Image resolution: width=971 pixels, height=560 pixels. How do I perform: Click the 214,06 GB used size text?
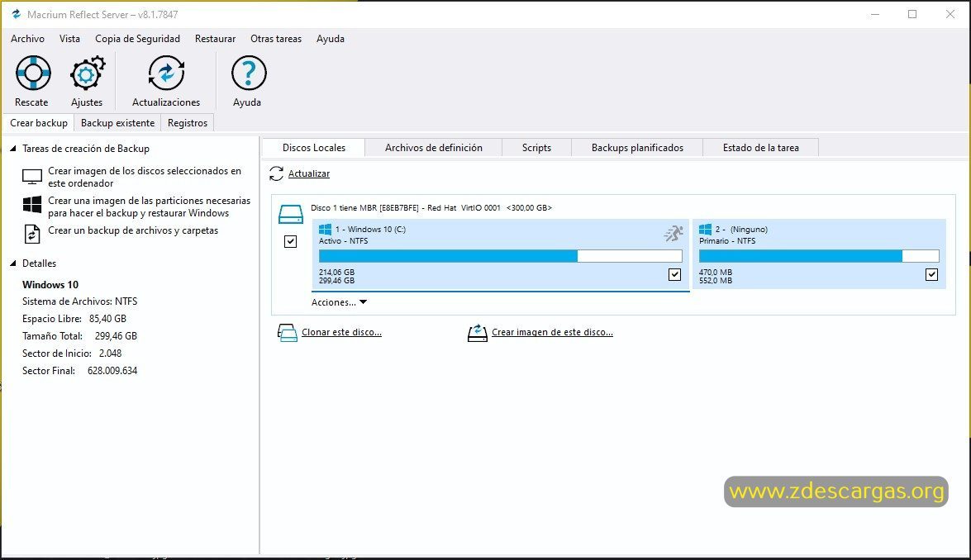pyautogui.click(x=337, y=273)
